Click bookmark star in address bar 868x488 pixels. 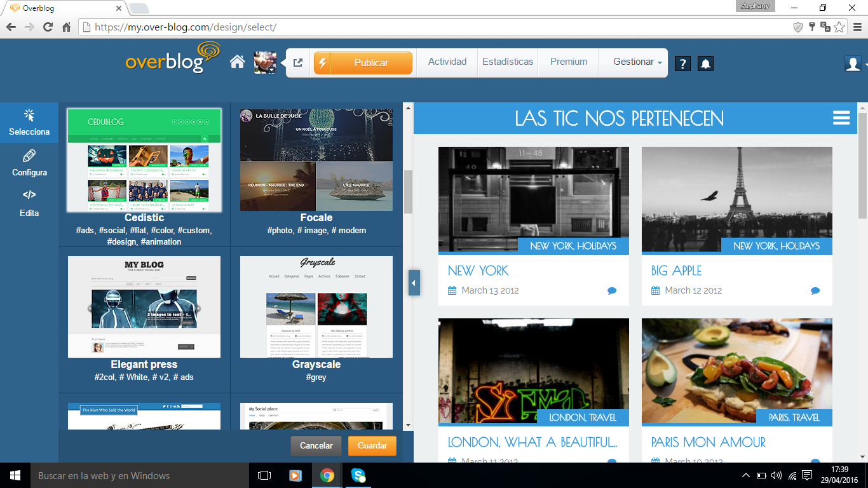coord(839,27)
